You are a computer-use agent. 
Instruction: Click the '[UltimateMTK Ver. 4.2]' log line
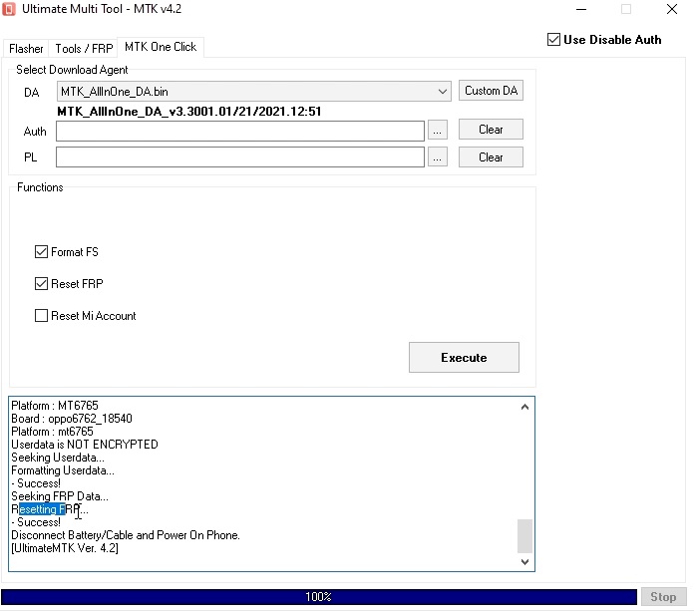coord(65,548)
